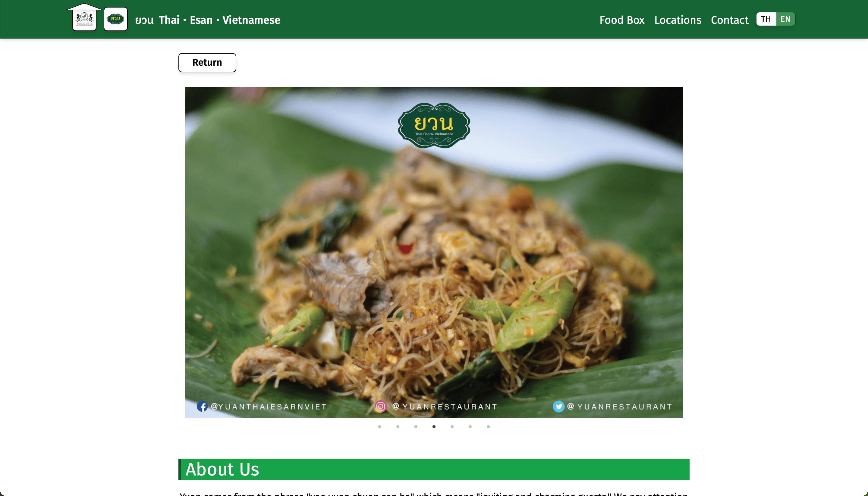Click the green Yuan logo badge in header
This screenshot has height=496, width=868.
(x=115, y=19)
